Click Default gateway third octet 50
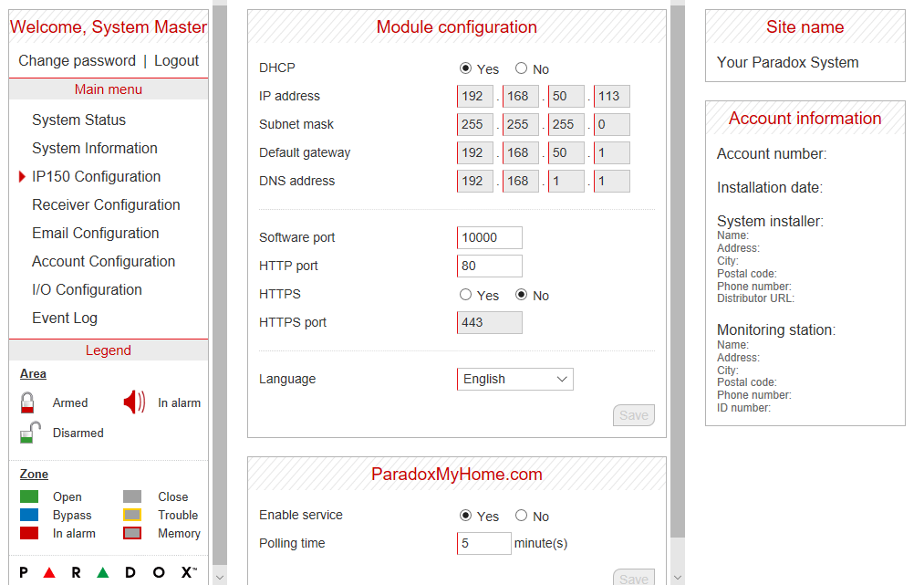This screenshot has width=924, height=585. [566, 152]
